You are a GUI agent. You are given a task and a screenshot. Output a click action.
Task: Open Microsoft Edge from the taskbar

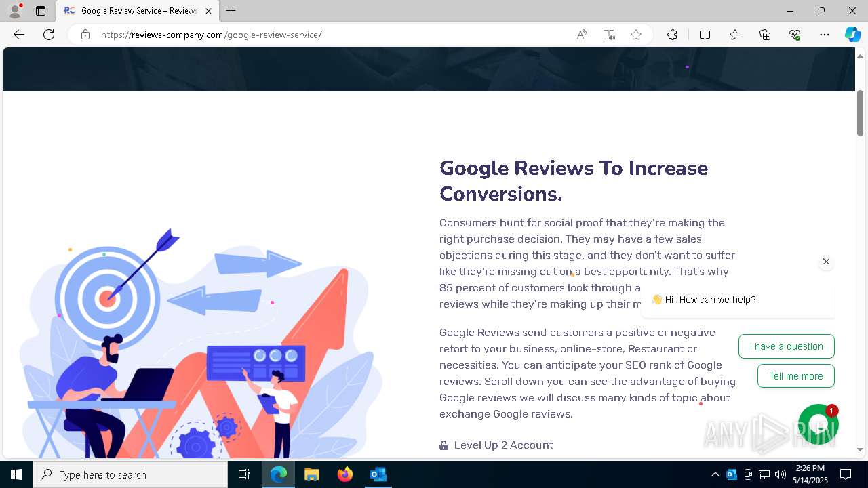(279, 474)
